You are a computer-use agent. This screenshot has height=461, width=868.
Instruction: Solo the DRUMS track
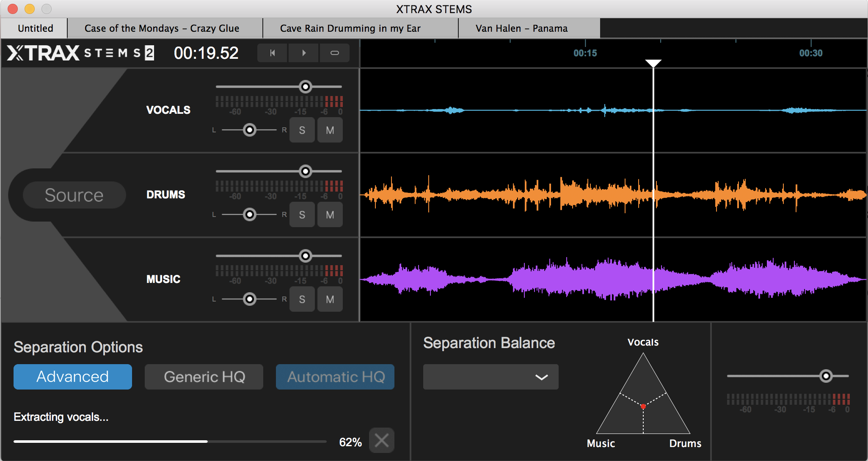[302, 214]
